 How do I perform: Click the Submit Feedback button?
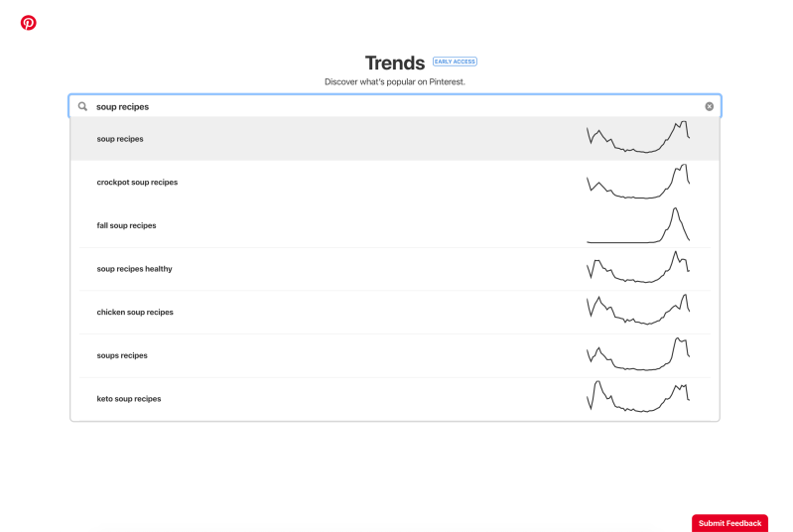[x=729, y=523]
